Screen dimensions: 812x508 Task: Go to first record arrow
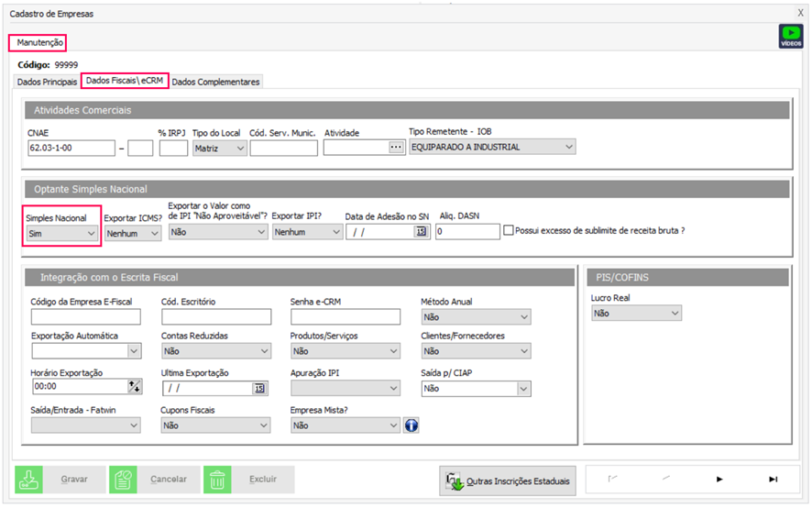click(x=613, y=479)
